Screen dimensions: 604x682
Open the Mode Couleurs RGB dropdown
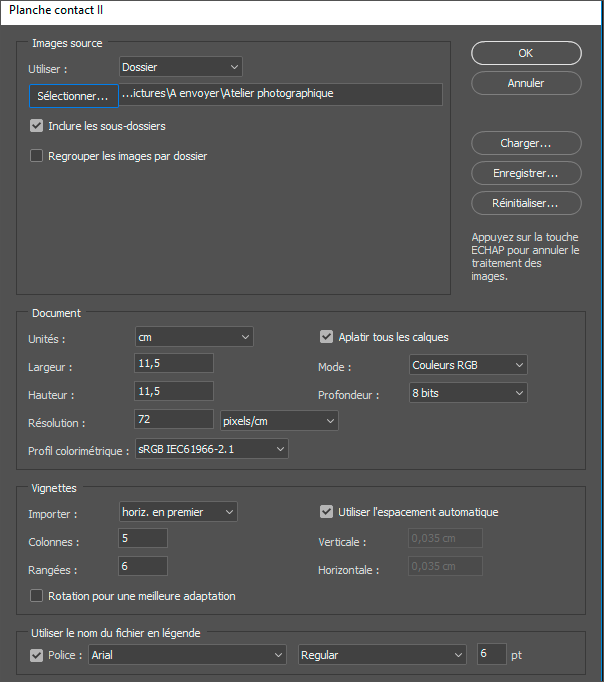[x=468, y=365]
